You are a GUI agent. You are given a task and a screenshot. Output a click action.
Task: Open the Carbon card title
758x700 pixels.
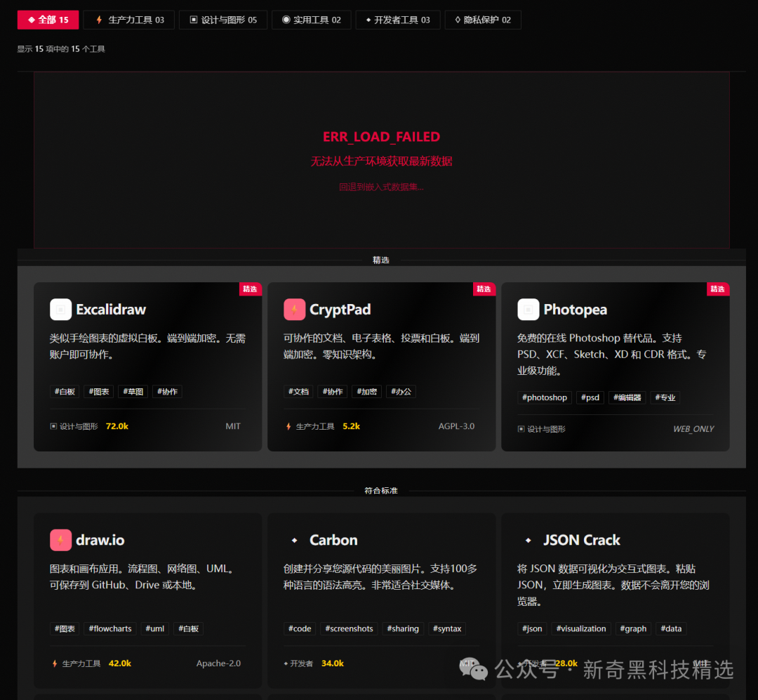click(x=333, y=540)
